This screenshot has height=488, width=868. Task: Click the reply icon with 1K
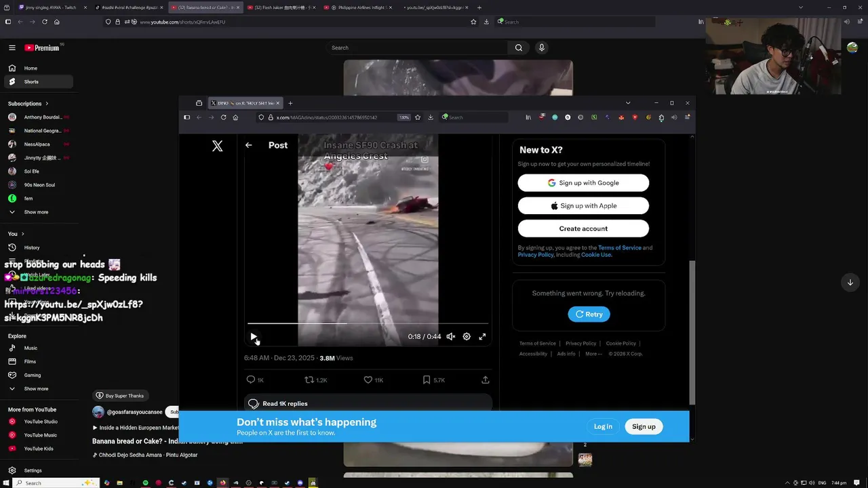coord(255,380)
